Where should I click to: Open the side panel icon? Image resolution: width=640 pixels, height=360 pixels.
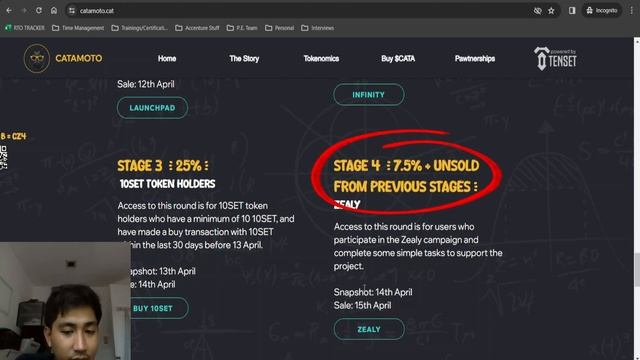[572, 11]
